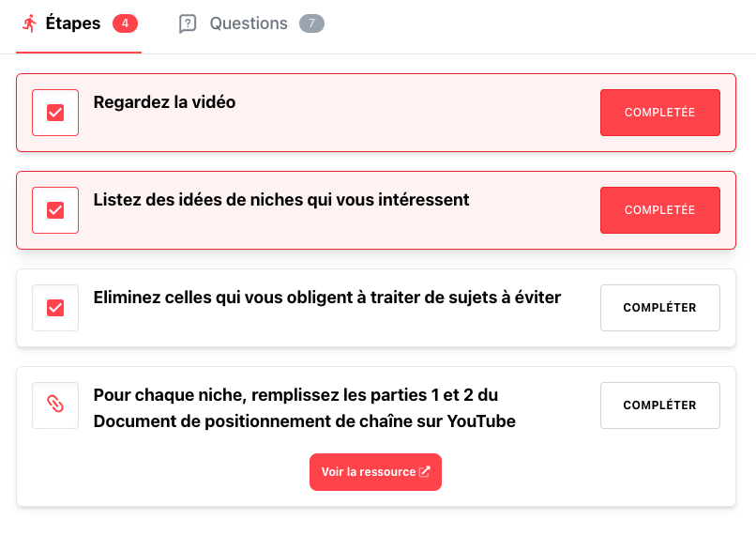This screenshot has width=756, height=535.
Task: Select the Regardez la vidéo step title
Action: pyautogui.click(x=164, y=102)
